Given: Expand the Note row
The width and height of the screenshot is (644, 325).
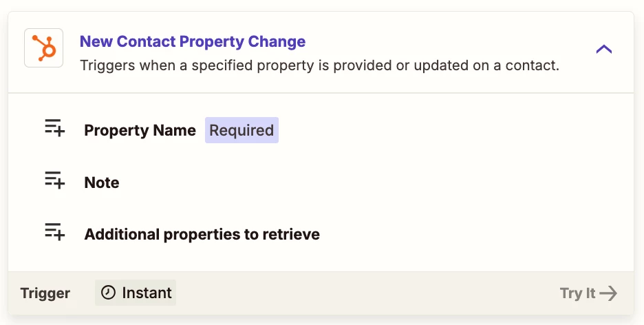Looking at the screenshot, I should click(x=321, y=182).
